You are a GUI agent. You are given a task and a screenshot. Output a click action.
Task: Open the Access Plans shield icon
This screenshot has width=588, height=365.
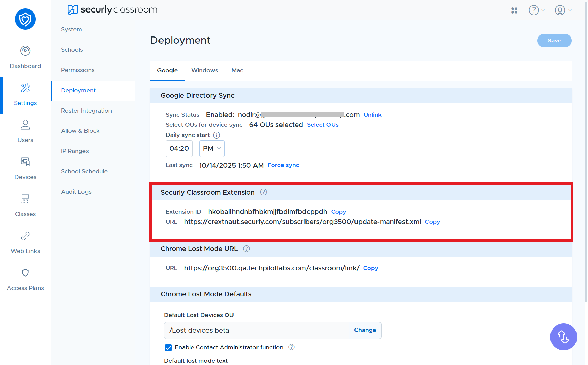coord(25,273)
